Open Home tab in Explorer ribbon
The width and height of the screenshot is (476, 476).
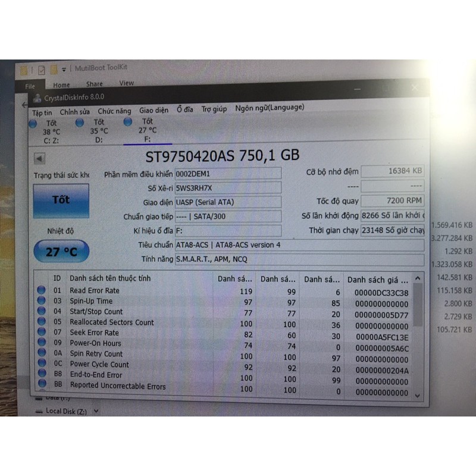pyautogui.click(x=62, y=85)
